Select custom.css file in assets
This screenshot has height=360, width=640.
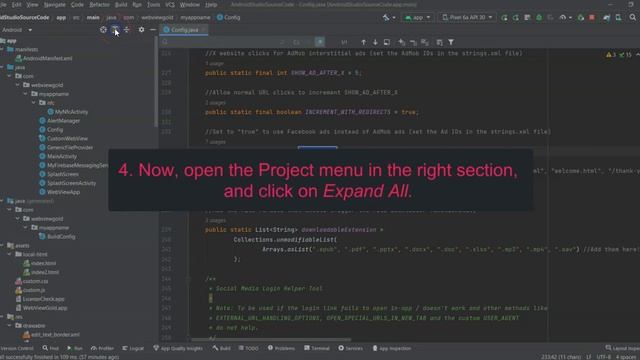[35, 281]
